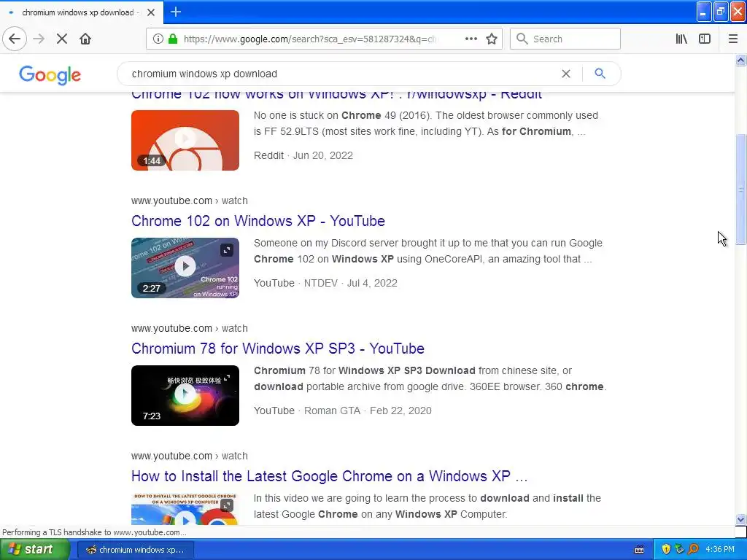The image size is (747, 560).
Task: Open How to Install the Latest Google Chrome link
Action: pyautogui.click(x=329, y=476)
